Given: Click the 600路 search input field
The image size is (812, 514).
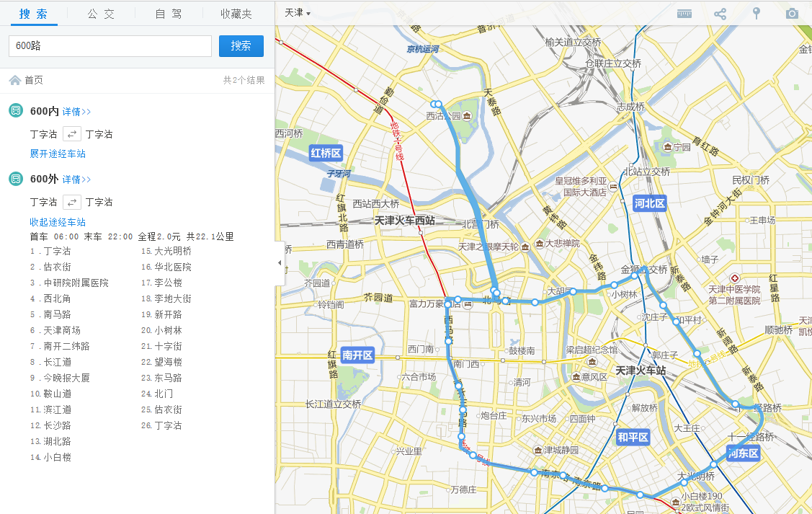Looking at the screenshot, I should point(110,45).
